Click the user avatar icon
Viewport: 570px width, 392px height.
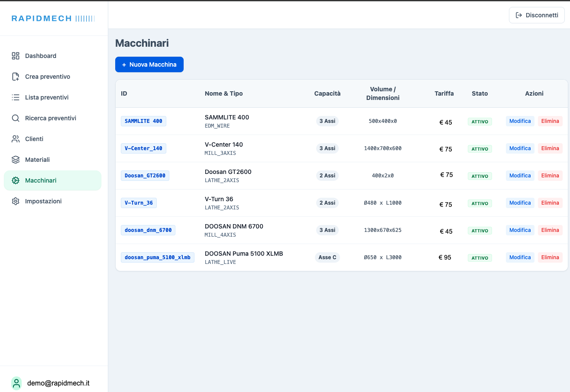(x=16, y=383)
